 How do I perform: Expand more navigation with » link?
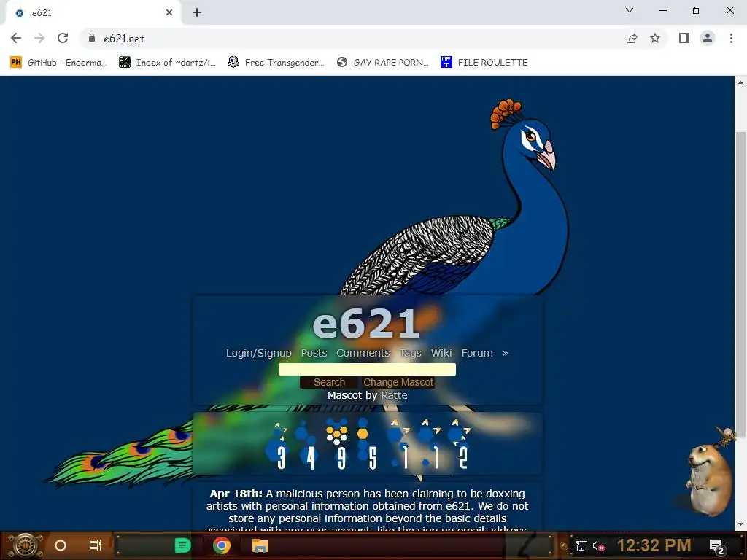point(505,354)
